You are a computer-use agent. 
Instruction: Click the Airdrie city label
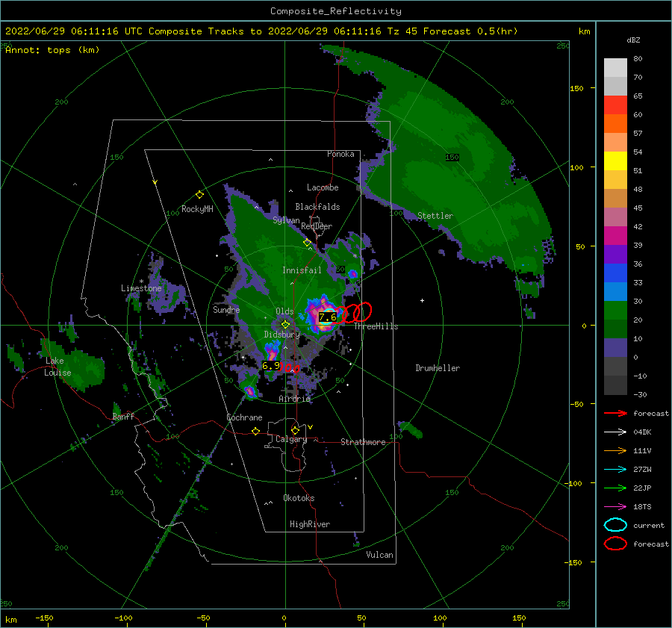(294, 399)
